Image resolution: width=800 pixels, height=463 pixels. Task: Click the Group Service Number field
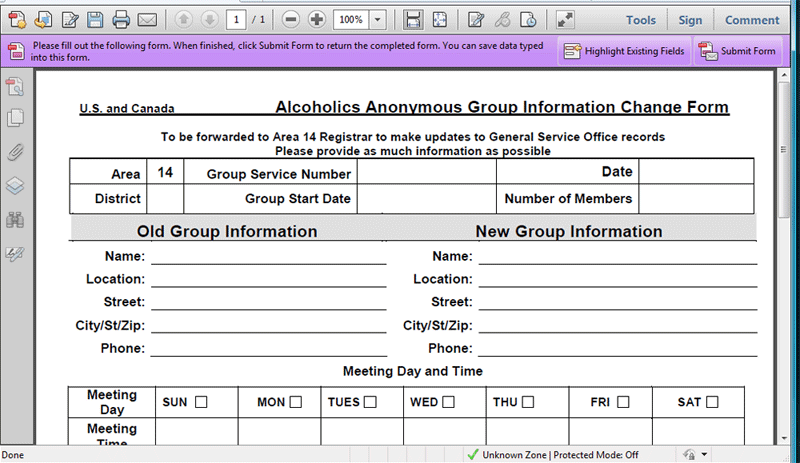pos(427,172)
